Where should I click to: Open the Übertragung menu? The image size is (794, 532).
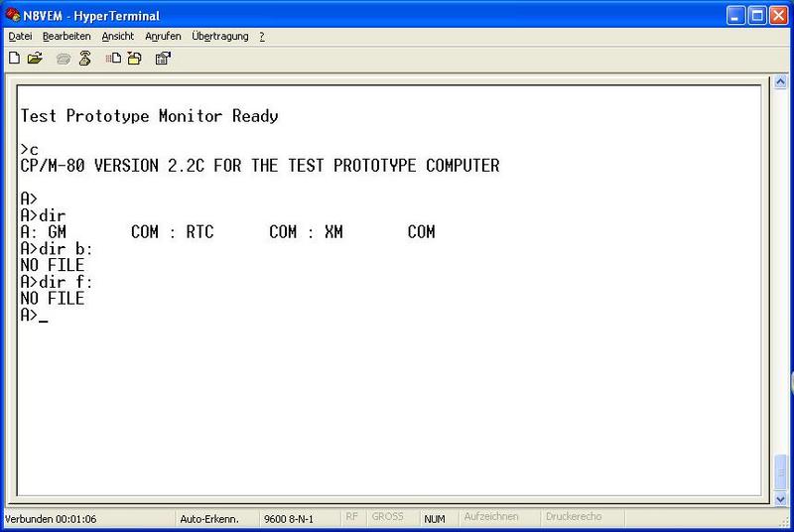[x=220, y=36]
